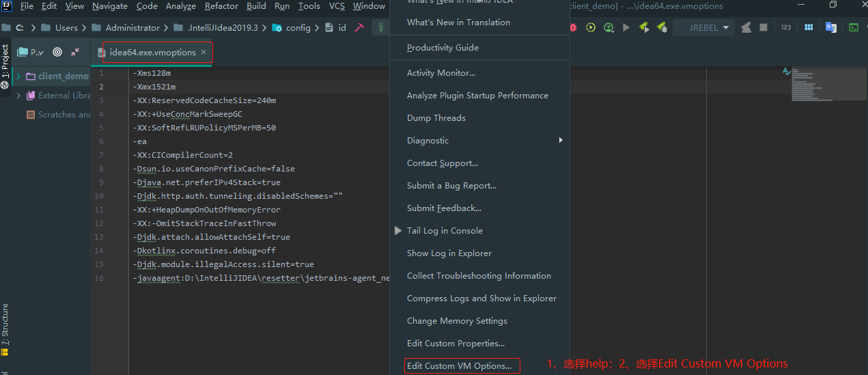The width and height of the screenshot is (868, 375).
Task: Click the Collapse All arrows icon
Action: click(x=75, y=52)
